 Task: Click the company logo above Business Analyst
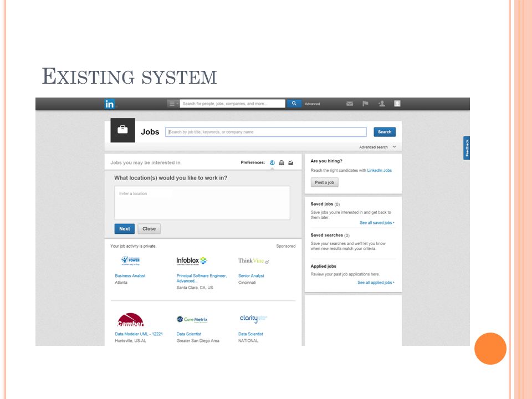click(x=131, y=260)
